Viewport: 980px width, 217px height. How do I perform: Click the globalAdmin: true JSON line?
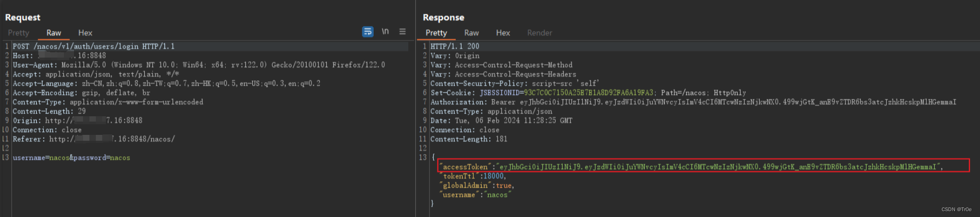pos(477,186)
